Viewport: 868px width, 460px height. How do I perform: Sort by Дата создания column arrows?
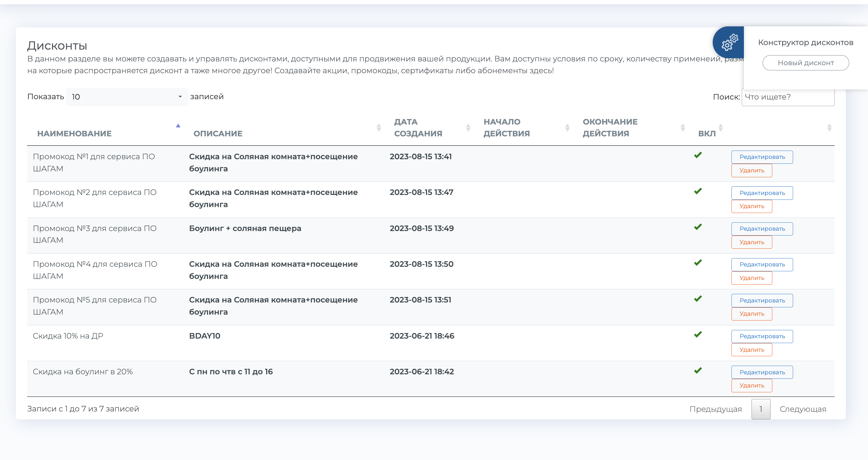click(x=468, y=128)
